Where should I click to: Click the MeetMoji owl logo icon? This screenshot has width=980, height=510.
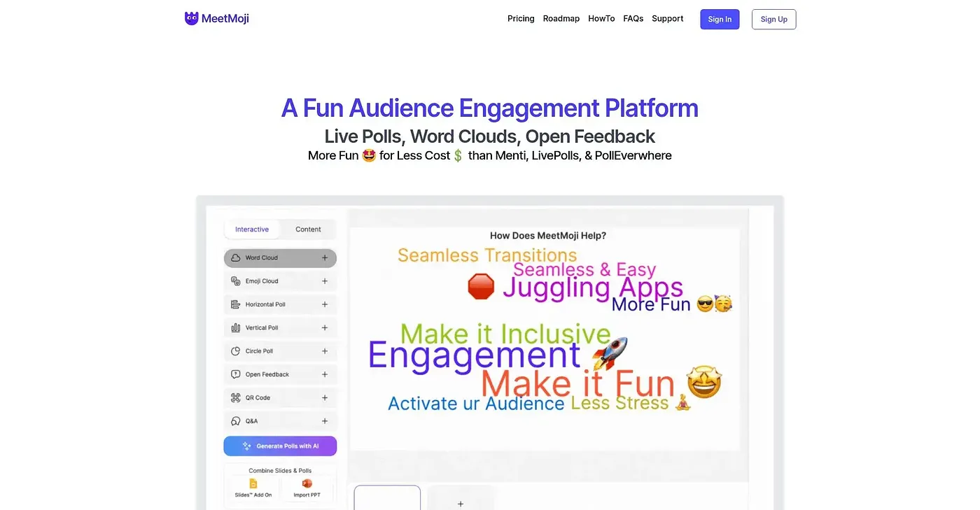(x=191, y=18)
